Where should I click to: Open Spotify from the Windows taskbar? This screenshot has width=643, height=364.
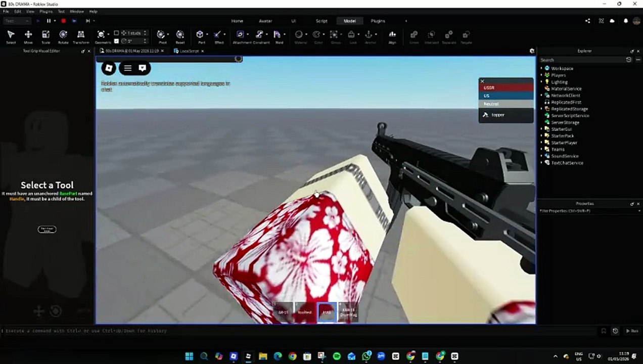(337, 356)
